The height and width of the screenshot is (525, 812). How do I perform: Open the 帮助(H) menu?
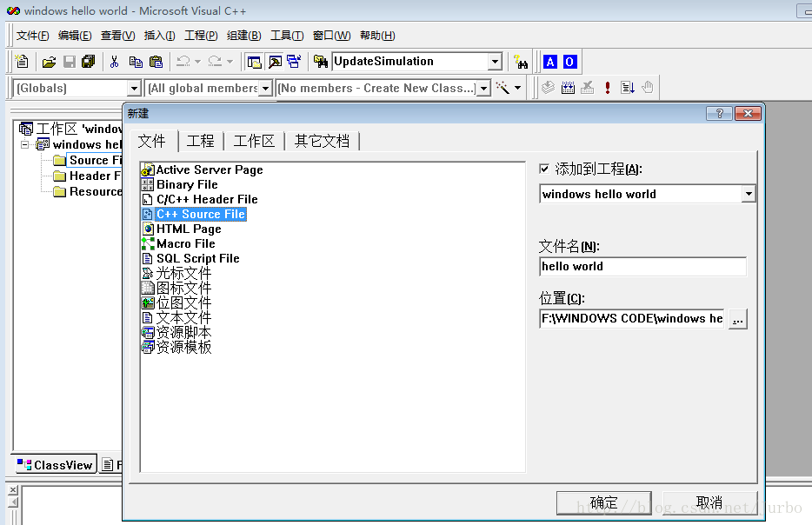[377, 36]
